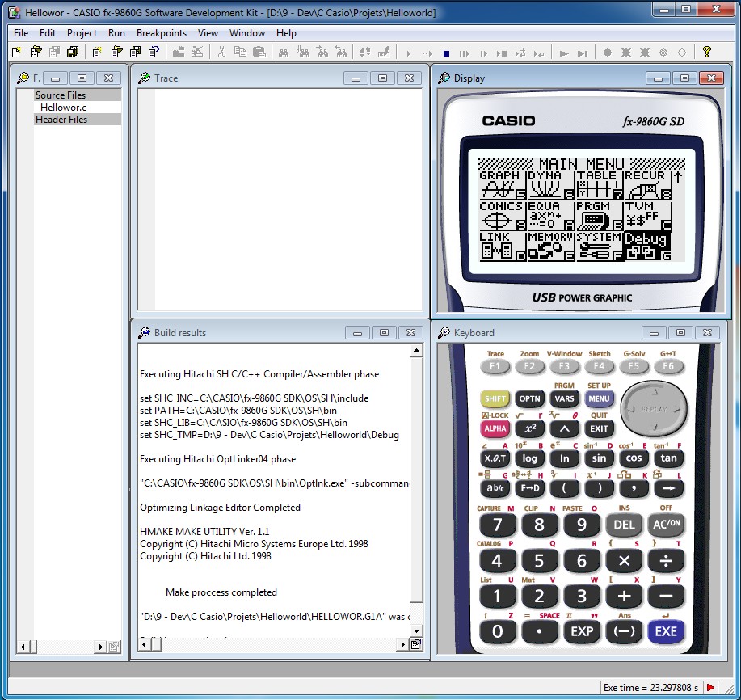741x700 pixels.
Task: Click the Copy toolbar icon
Action: (241, 52)
